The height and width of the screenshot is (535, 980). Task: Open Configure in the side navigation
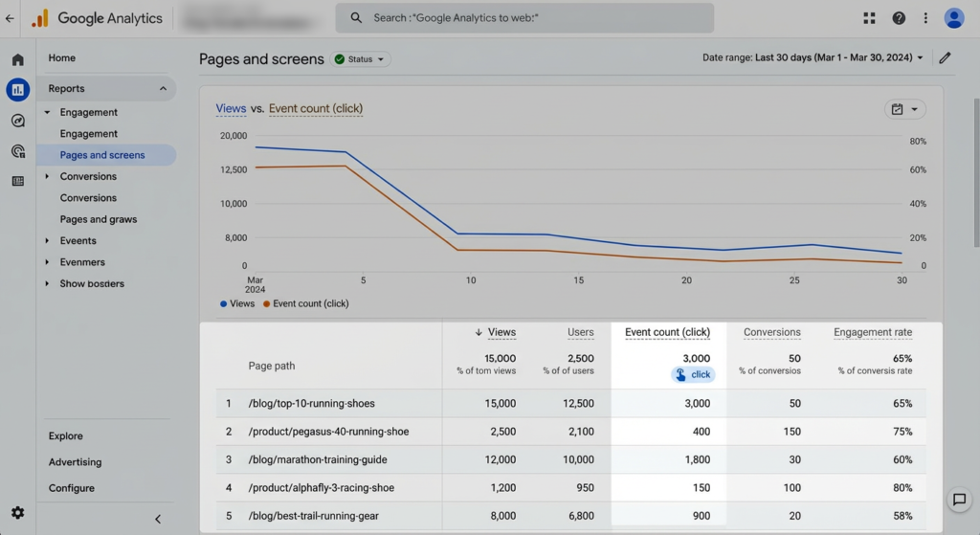(72, 488)
